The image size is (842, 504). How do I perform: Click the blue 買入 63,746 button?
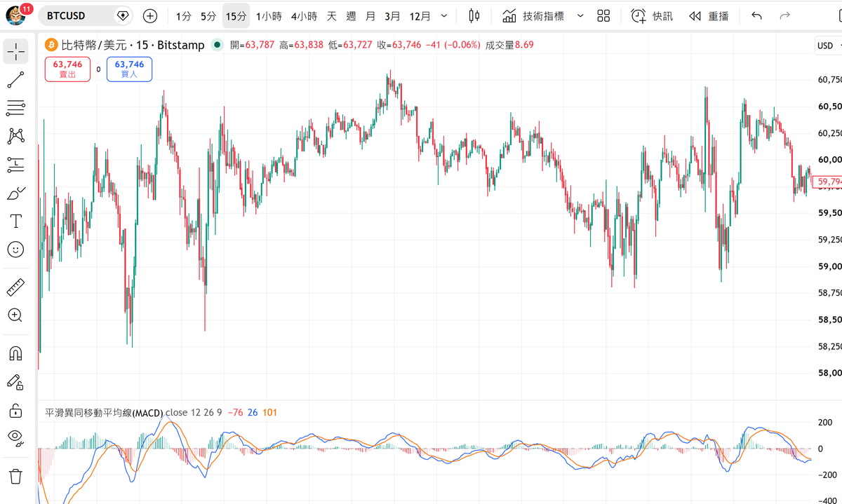[x=129, y=69]
